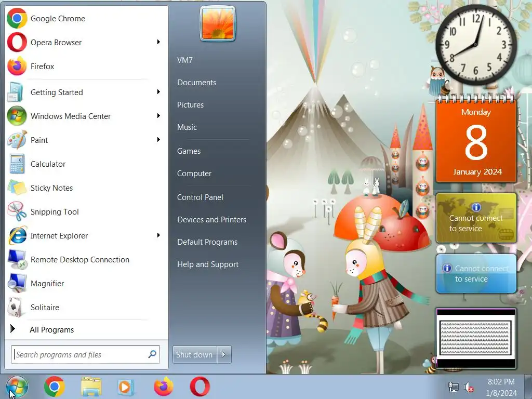The width and height of the screenshot is (532, 399).
Task: Open Chrome from the taskbar
Action: [x=54, y=387]
